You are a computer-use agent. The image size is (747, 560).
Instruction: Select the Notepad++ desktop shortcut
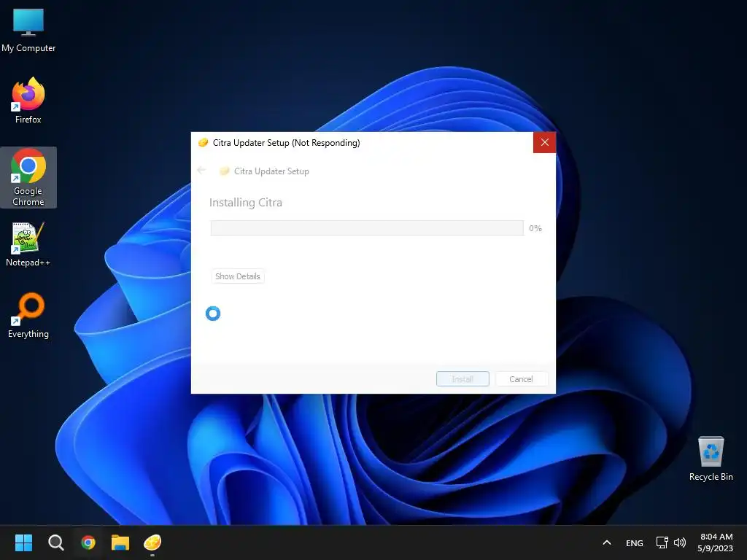tap(28, 244)
